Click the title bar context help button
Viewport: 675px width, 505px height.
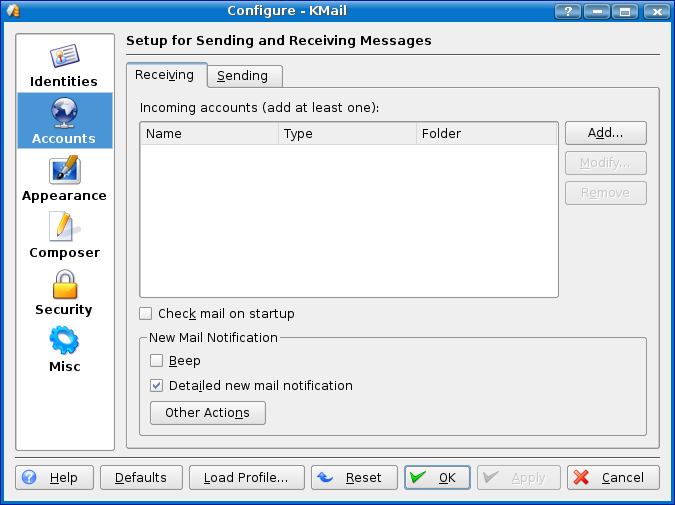pyautogui.click(x=568, y=12)
